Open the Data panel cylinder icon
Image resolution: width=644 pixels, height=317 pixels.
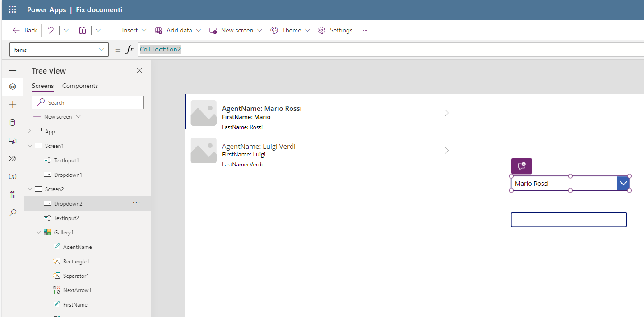tap(13, 122)
